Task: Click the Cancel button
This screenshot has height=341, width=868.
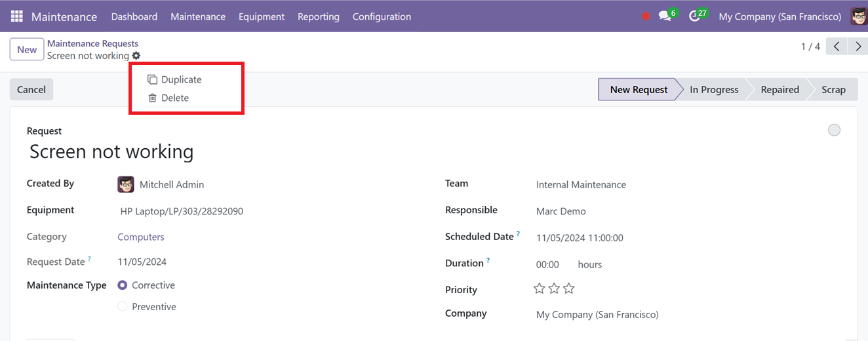Action: (x=31, y=90)
